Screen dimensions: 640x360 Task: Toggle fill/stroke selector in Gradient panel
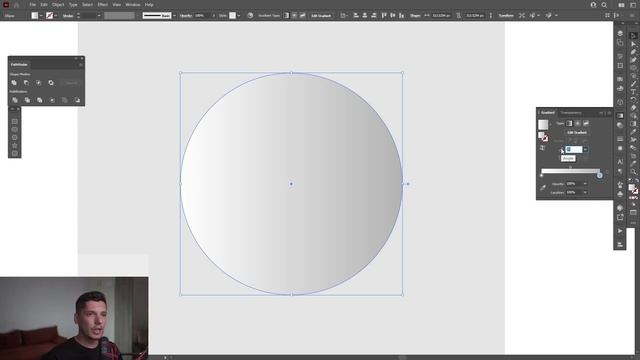543,136
